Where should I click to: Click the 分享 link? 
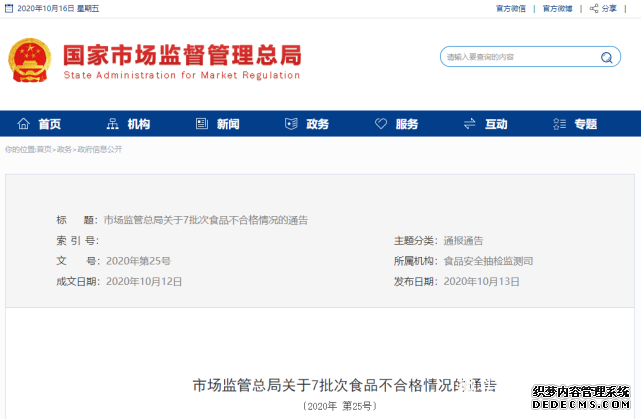[x=609, y=9]
